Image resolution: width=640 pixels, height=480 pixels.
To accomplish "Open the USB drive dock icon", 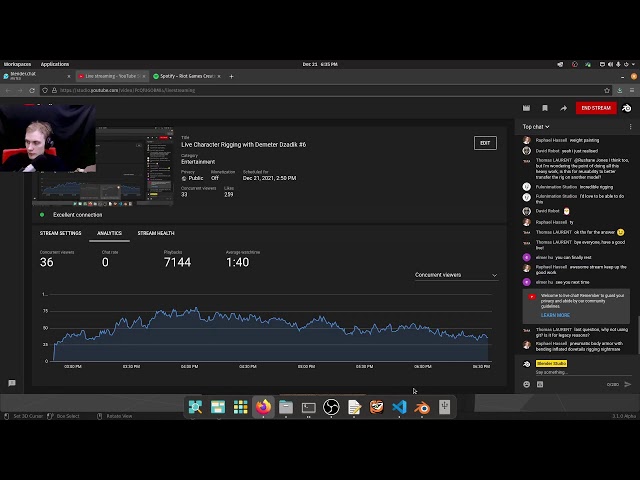I will coord(444,407).
